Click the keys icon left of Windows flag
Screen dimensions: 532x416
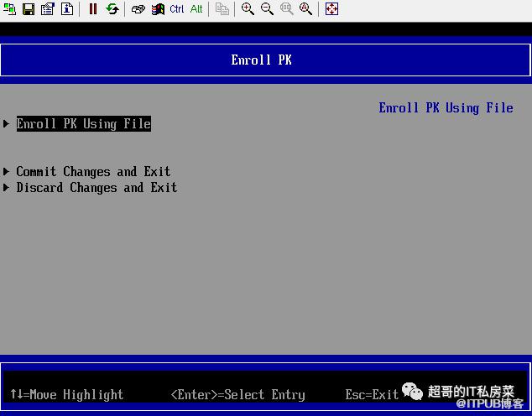[138, 9]
